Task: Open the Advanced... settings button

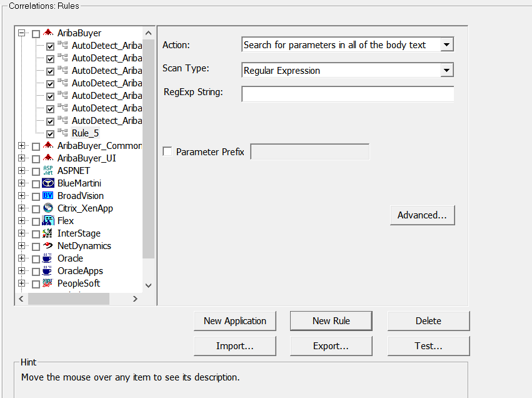Action: click(423, 215)
